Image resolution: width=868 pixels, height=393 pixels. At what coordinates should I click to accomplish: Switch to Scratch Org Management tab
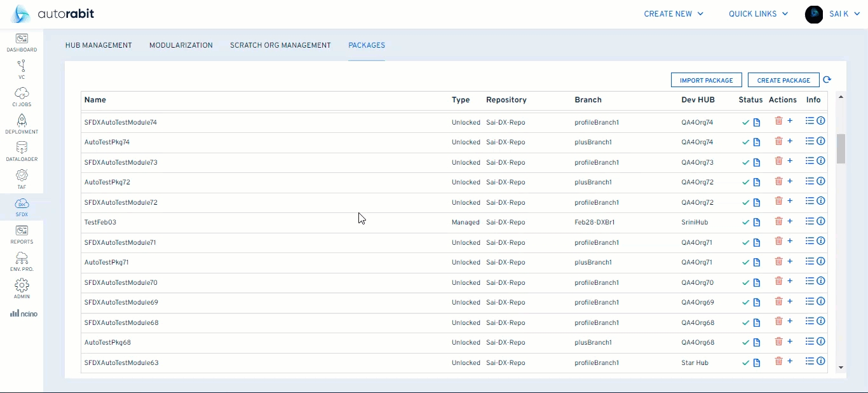click(x=280, y=46)
